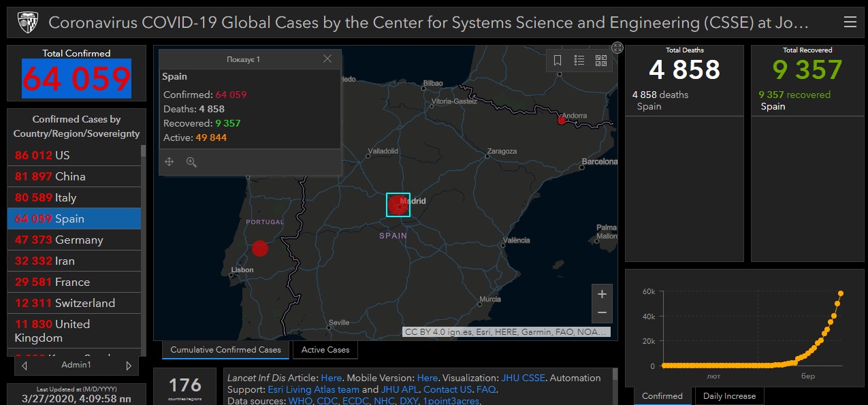Open Esri Living Atlas team link
Screen dimensions: 868x405
pos(313,389)
